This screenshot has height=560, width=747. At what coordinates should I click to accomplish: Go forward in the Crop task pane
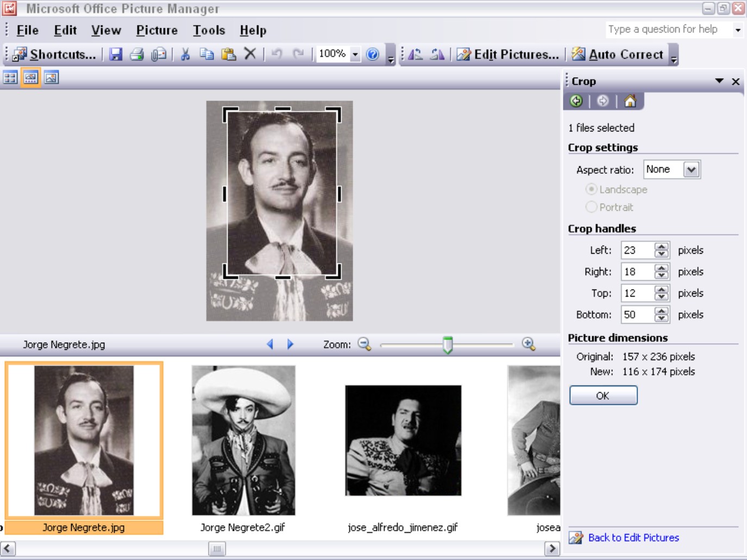(602, 101)
